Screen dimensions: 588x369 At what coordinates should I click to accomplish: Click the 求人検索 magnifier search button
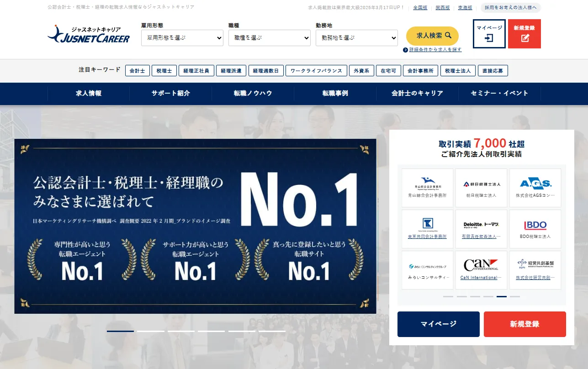click(432, 36)
